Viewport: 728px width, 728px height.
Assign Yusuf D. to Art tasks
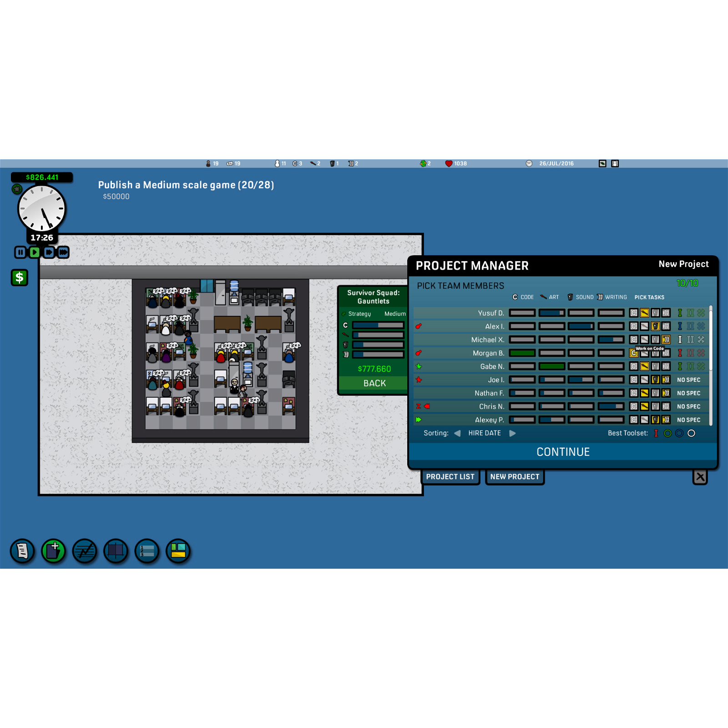(x=644, y=313)
